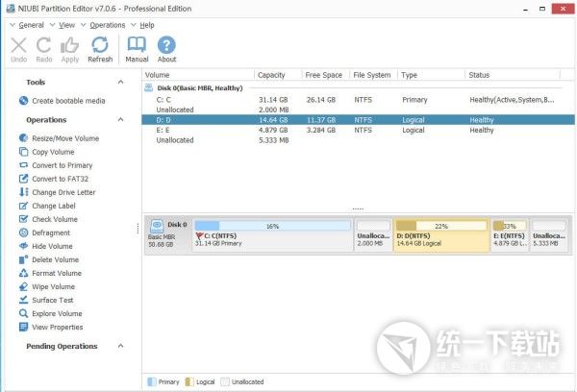The width and height of the screenshot is (577, 392).
Task: Open the General menu
Action: 30,24
